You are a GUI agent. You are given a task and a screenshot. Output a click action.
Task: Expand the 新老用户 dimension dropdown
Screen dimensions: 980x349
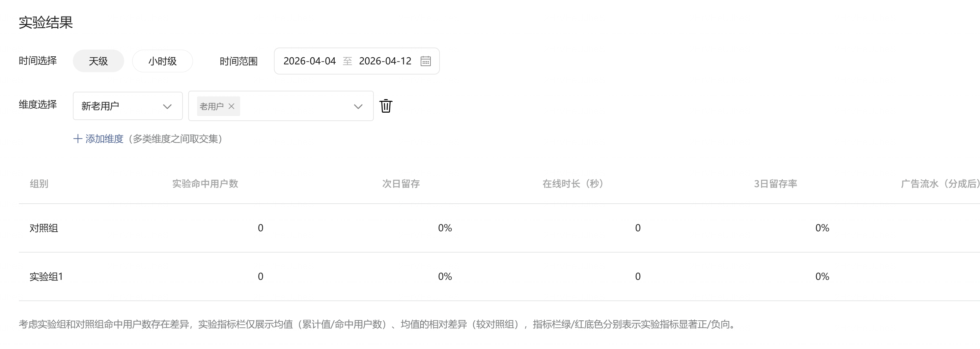[x=128, y=106]
